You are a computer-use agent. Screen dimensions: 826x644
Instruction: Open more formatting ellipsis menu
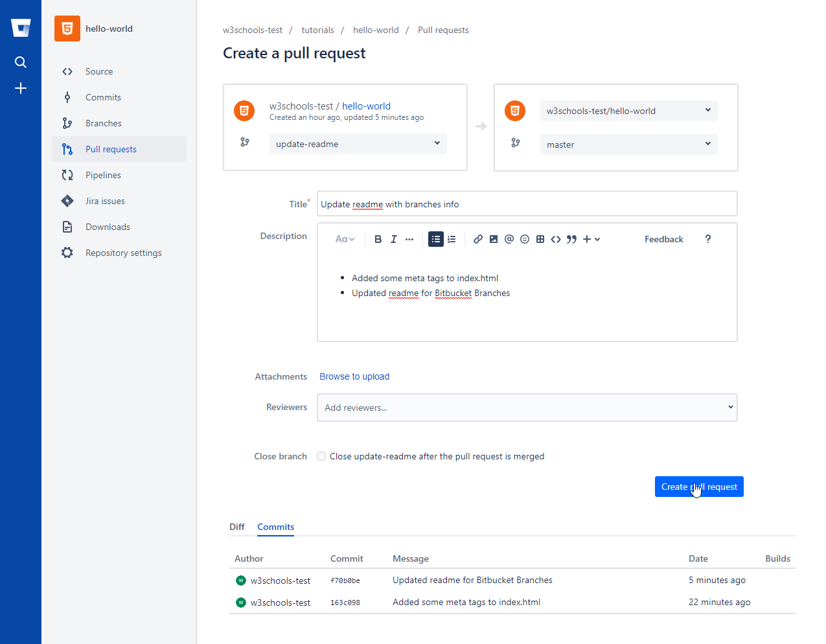tap(409, 239)
